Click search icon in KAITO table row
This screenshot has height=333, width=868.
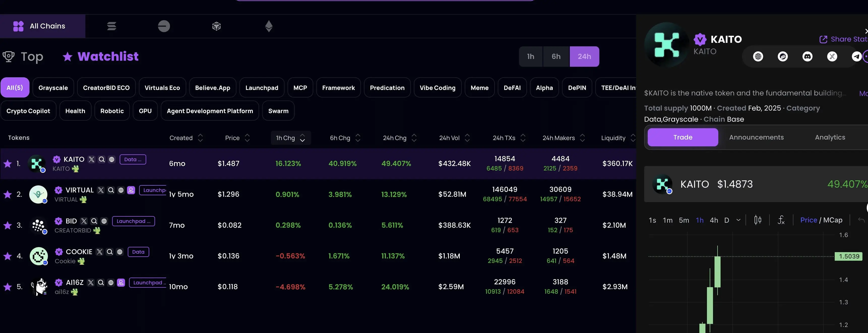click(101, 159)
